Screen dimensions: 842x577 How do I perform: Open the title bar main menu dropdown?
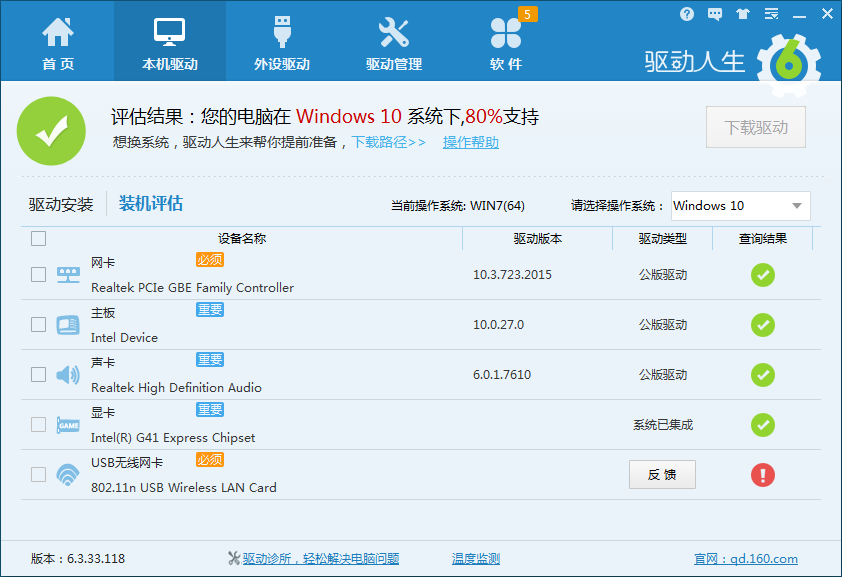[770, 14]
